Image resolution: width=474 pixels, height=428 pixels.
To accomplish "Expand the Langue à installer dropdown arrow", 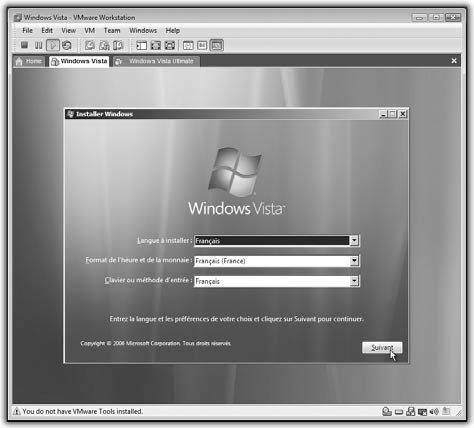I will click(354, 240).
